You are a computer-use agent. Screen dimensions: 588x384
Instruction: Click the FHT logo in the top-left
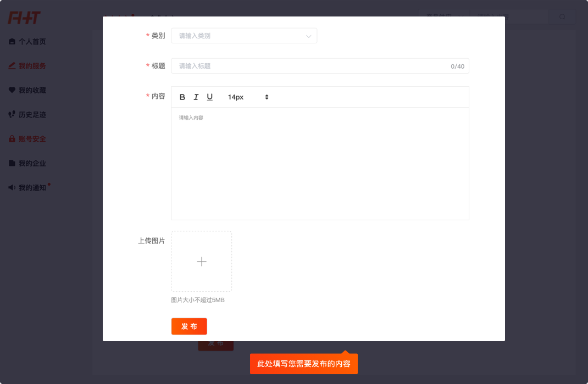tap(24, 18)
